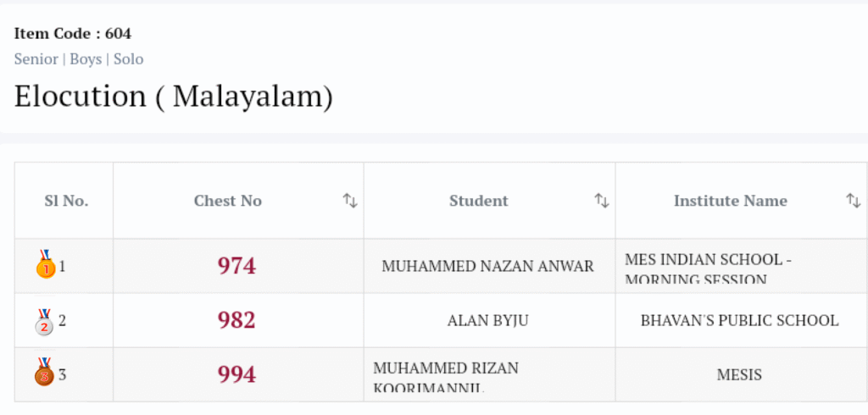The height and width of the screenshot is (415, 868).
Task: Click student name Alan Byju
Action: point(487,321)
